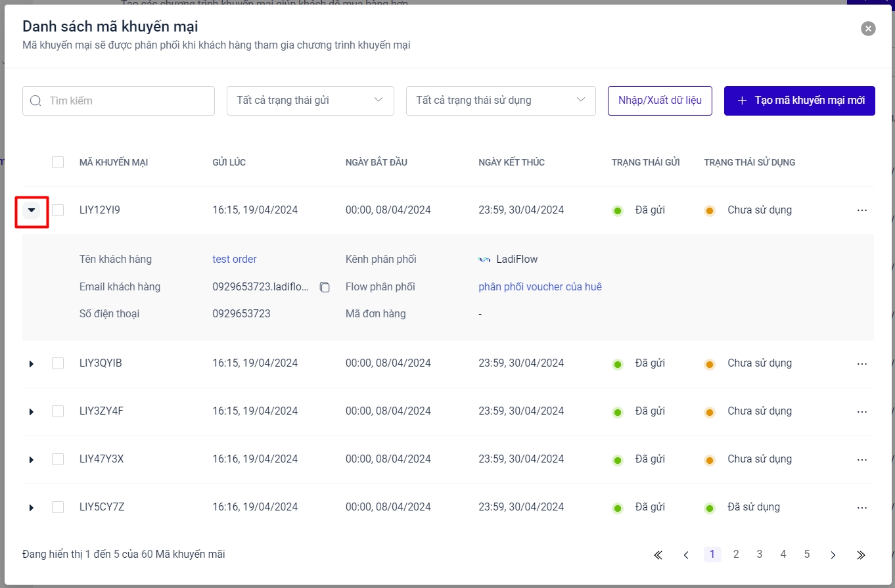Screen dimensions: 895x588
Task: Select all promo codes header checkbox
Action: click(58, 162)
